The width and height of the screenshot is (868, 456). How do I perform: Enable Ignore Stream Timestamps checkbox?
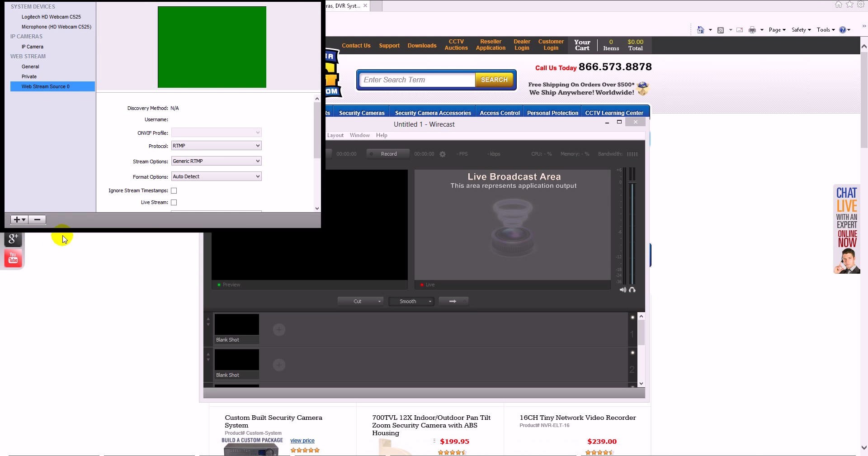(174, 191)
